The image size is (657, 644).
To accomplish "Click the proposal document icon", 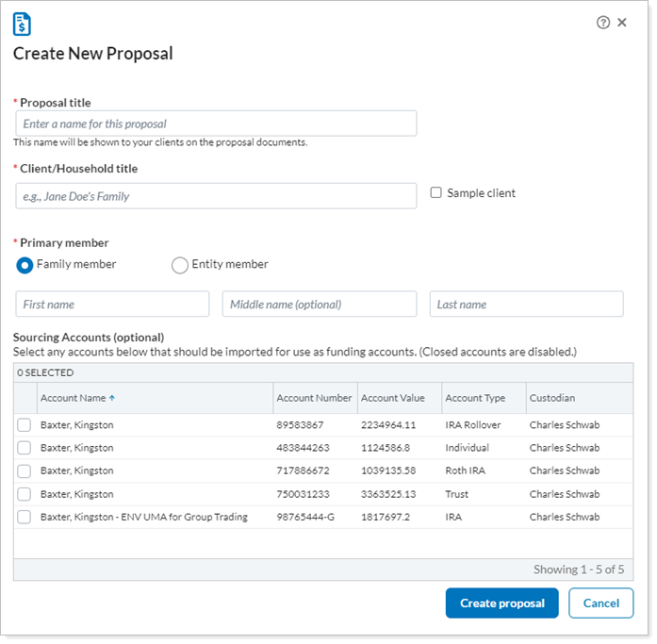I will [x=22, y=24].
